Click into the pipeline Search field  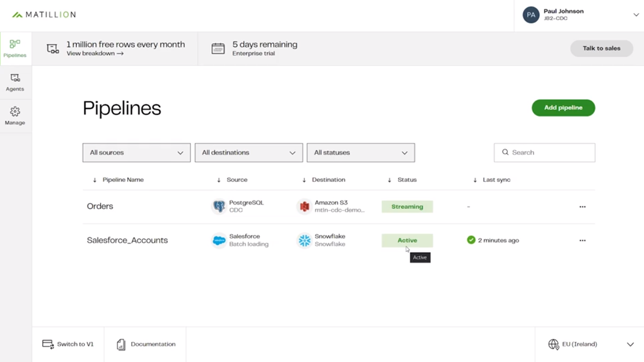click(545, 153)
